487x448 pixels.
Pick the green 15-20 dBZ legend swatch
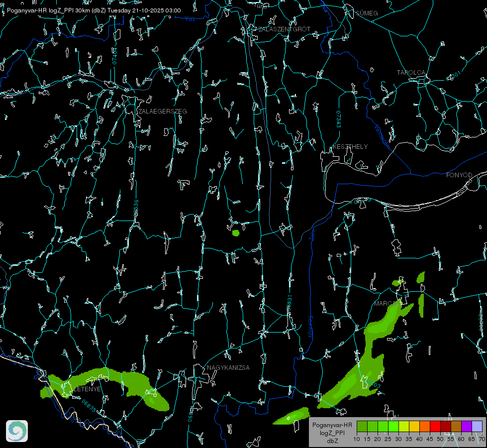tap(373, 427)
